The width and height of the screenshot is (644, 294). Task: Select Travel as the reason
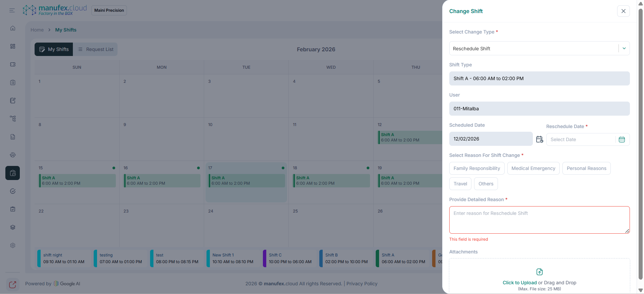click(x=460, y=184)
